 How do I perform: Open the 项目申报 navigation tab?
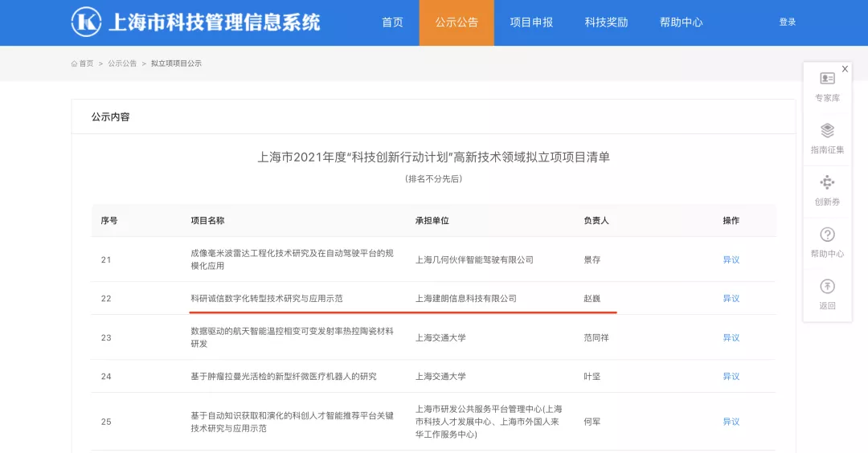tap(531, 22)
